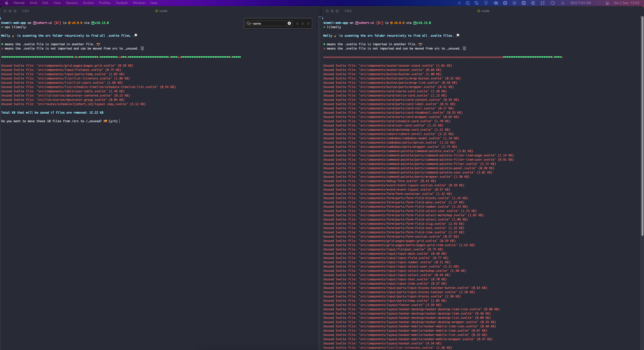
Task: Click the colander icon in the menu bar
Action: click(486, 3)
